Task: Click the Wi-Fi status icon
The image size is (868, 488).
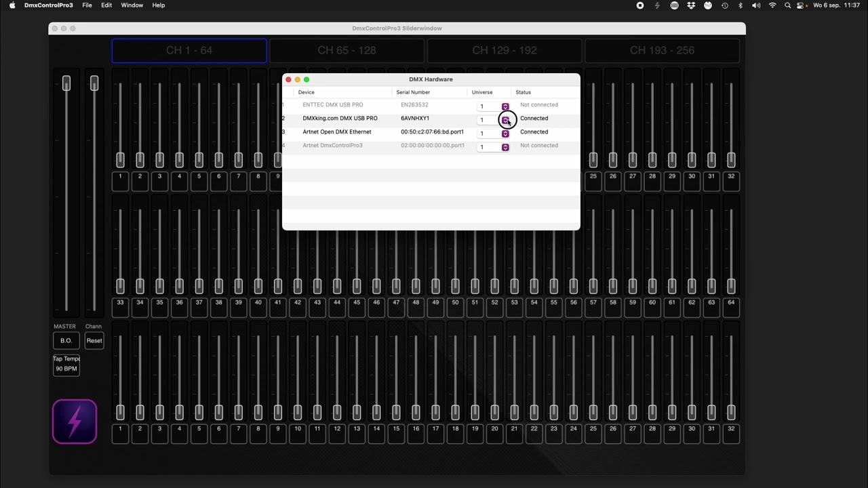Action: [x=772, y=5]
